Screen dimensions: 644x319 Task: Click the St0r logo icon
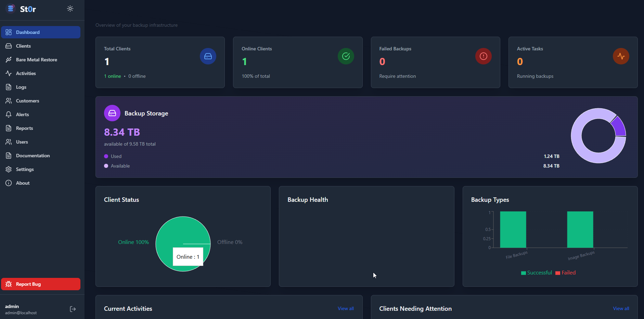(x=11, y=9)
